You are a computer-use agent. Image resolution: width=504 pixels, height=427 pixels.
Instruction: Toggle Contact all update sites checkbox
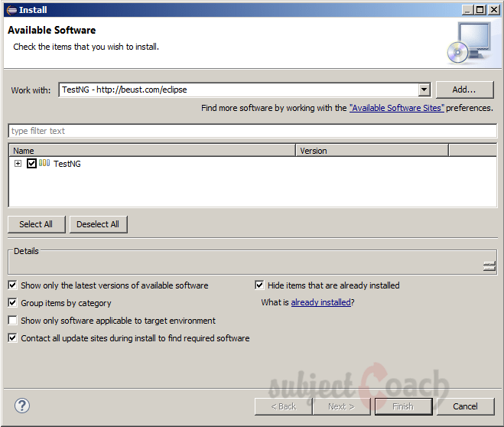pos(12,338)
